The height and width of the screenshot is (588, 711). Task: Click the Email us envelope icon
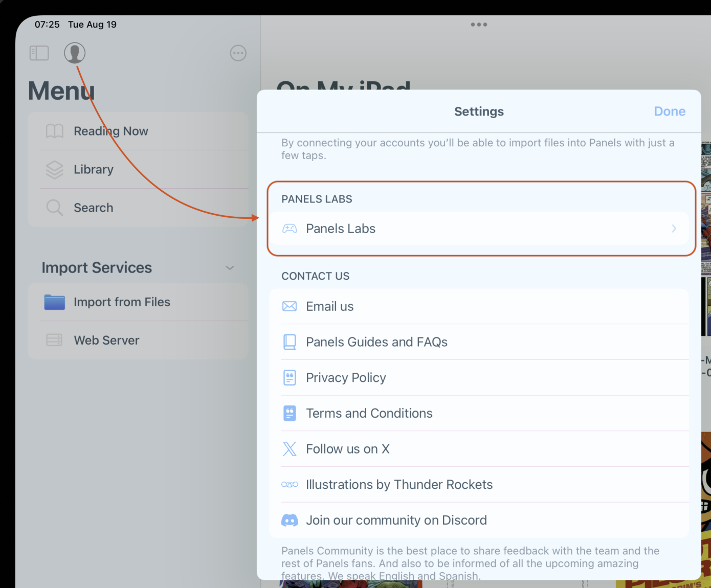290,306
